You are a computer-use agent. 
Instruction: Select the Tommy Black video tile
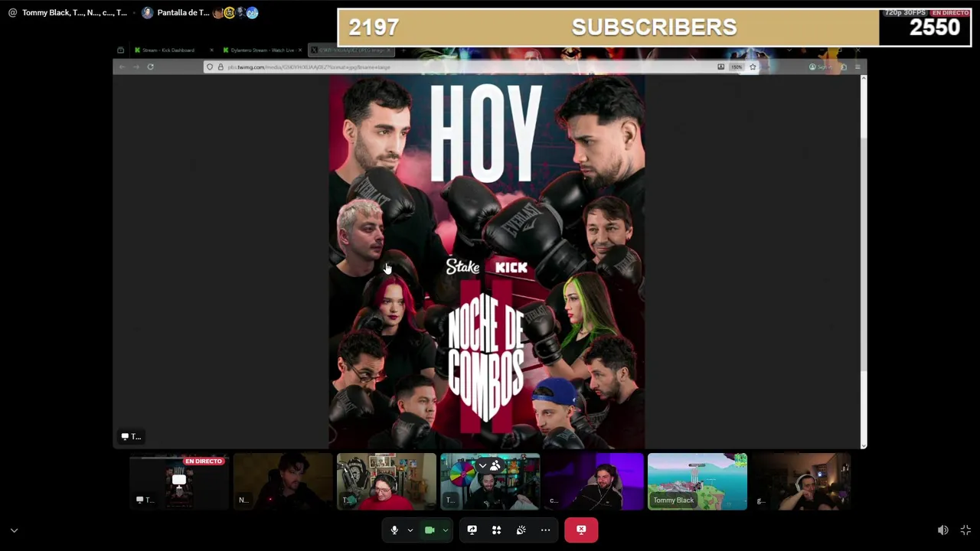point(697,481)
